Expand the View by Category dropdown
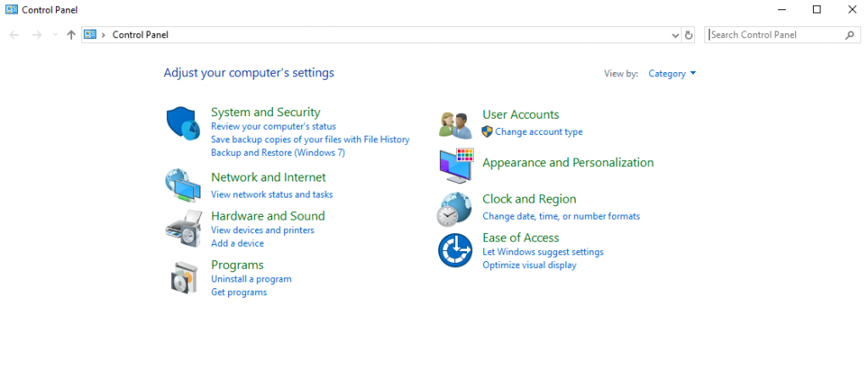This screenshot has width=868, height=379. (672, 74)
